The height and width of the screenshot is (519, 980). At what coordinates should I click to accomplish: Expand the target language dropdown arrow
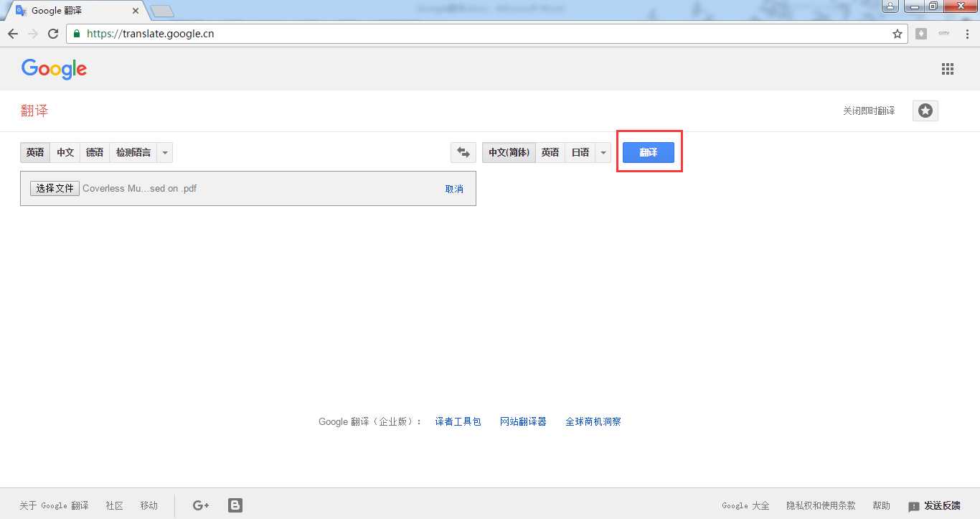603,152
